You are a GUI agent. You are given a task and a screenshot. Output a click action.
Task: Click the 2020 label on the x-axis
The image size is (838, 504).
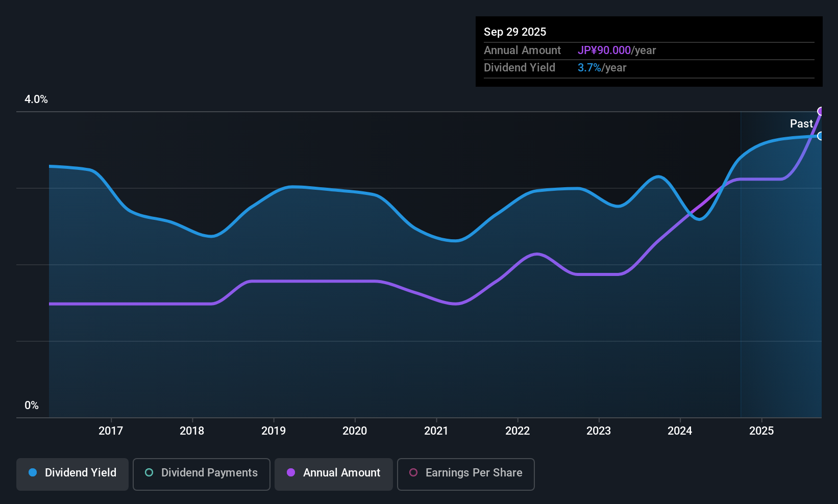pos(355,431)
